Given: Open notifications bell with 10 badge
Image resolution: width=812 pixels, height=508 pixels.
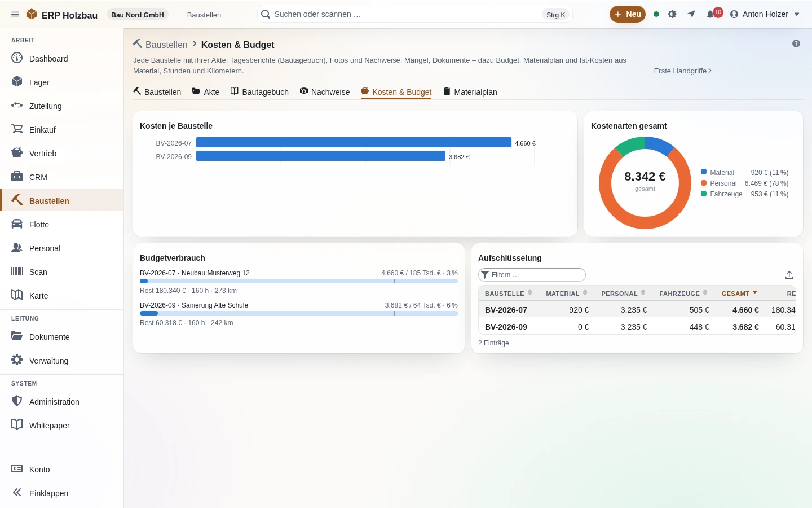Looking at the screenshot, I should click(714, 14).
